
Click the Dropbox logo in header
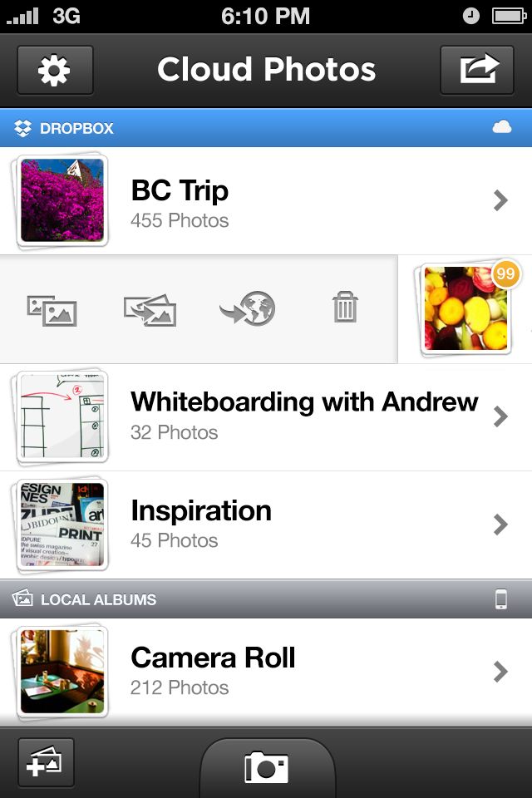(x=23, y=128)
